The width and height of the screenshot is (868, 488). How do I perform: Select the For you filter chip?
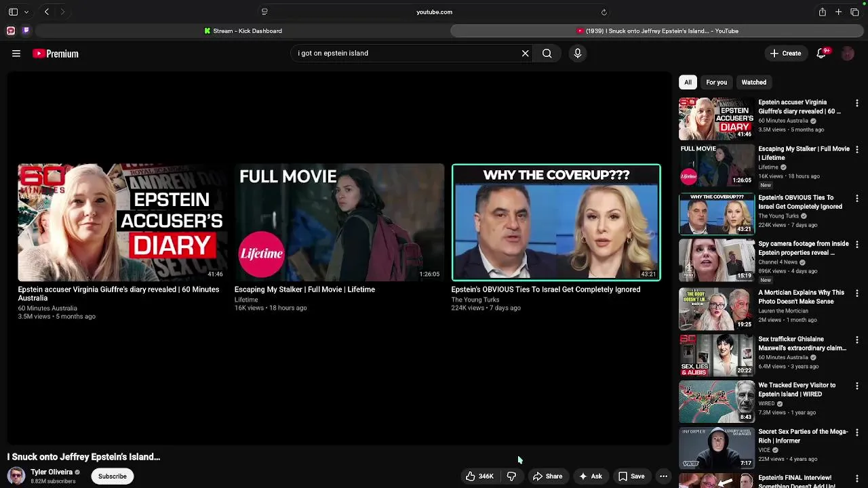pos(716,82)
